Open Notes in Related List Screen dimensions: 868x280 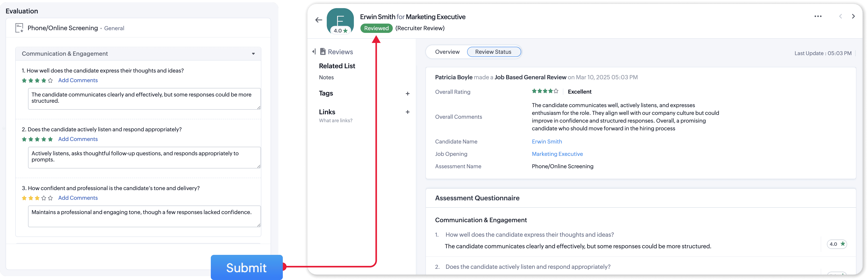pos(326,77)
